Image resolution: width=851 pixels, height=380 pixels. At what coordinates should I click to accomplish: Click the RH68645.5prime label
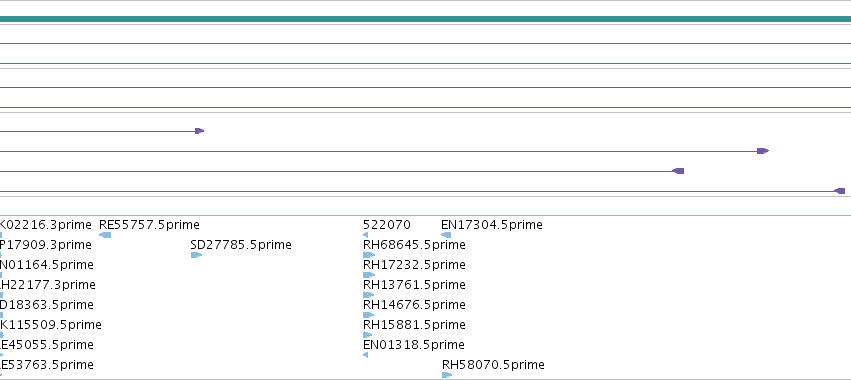414,245
